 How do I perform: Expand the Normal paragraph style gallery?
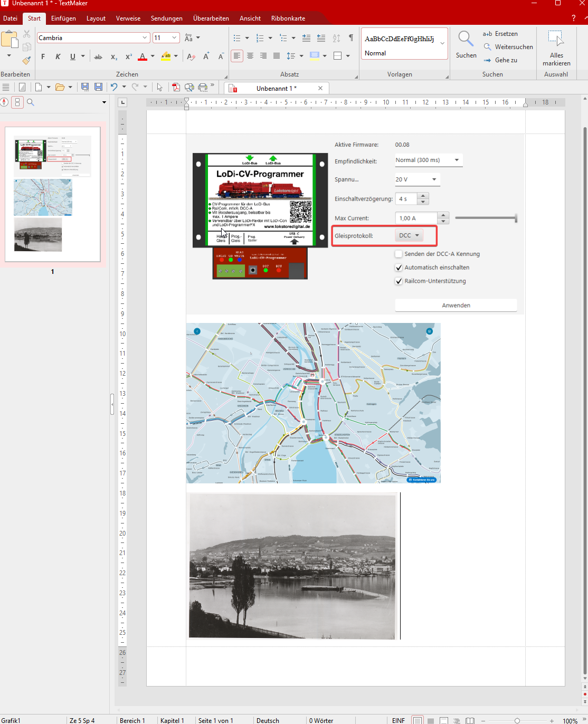click(x=442, y=43)
